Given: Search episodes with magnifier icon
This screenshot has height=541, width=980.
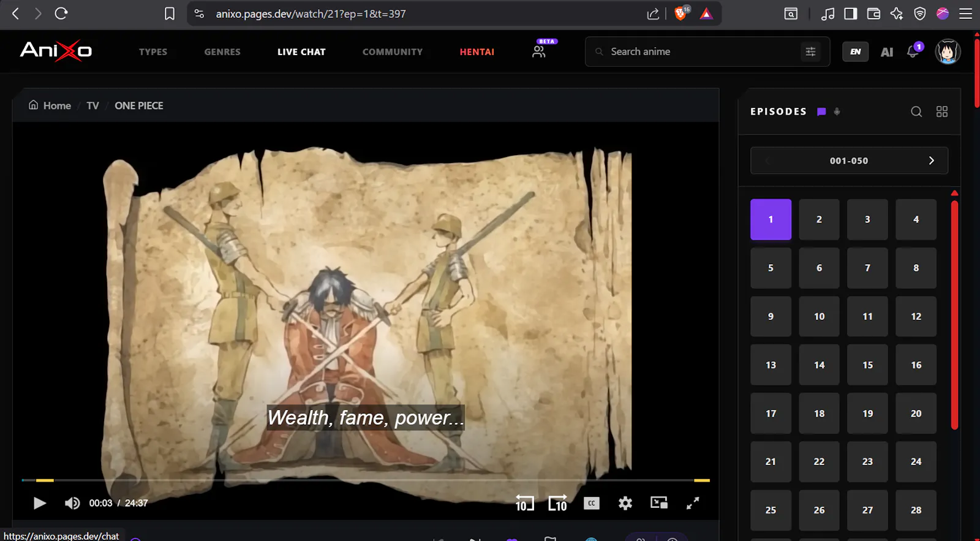Looking at the screenshot, I should point(916,112).
